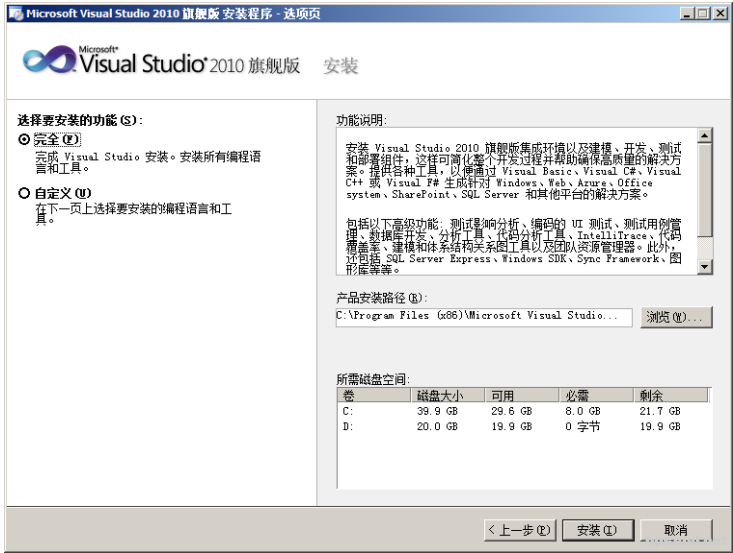Viewport: 733px width, 553px height.
Task: Click the description box scroll up arrow
Action: (704, 136)
